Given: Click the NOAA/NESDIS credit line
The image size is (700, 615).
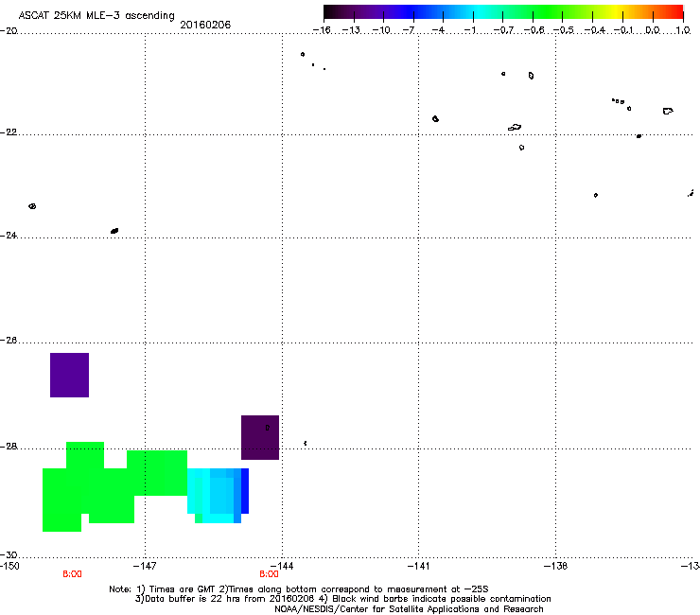Looking at the screenshot, I should pos(409,609).
